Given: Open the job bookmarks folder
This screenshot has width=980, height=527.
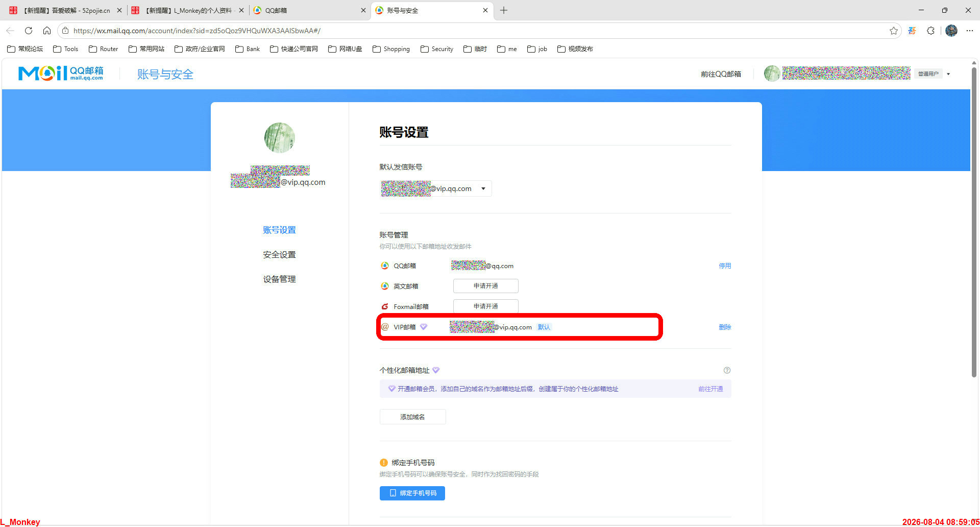Looking at the screenshot, I should [537, 49].
